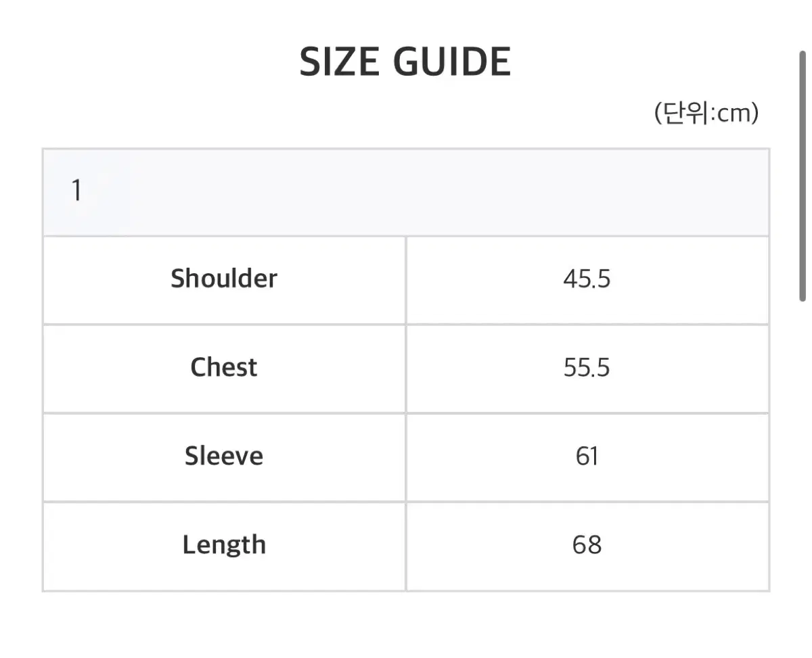Click the blank space below the size table
The width and height of the screenshot is (812, 658).
click(x=406, y=626)
